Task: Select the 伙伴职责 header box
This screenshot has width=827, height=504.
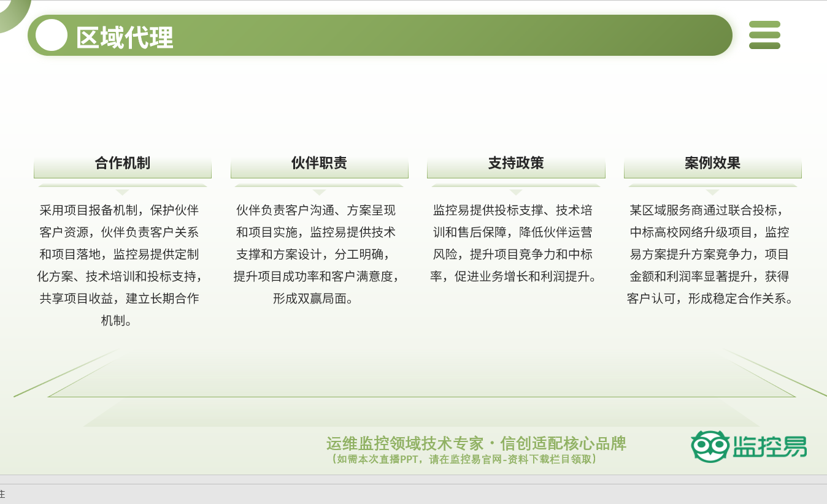Action: click(x=319, y=163)
